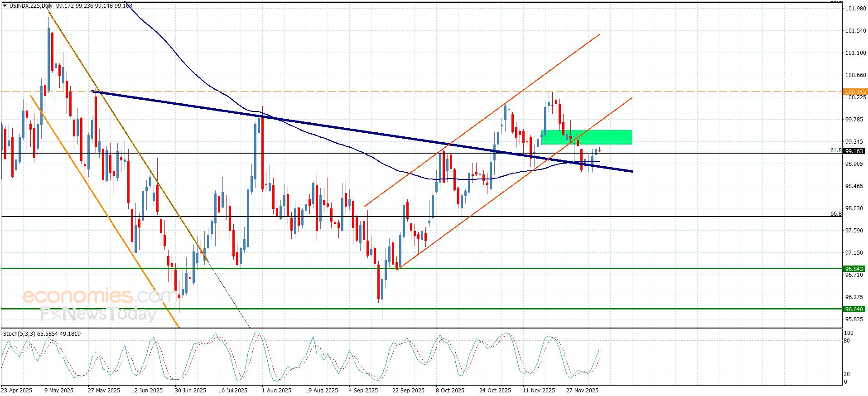
Task: Open the economies.com watermark link
Action: pyautogui.click(x=99, y=296)
